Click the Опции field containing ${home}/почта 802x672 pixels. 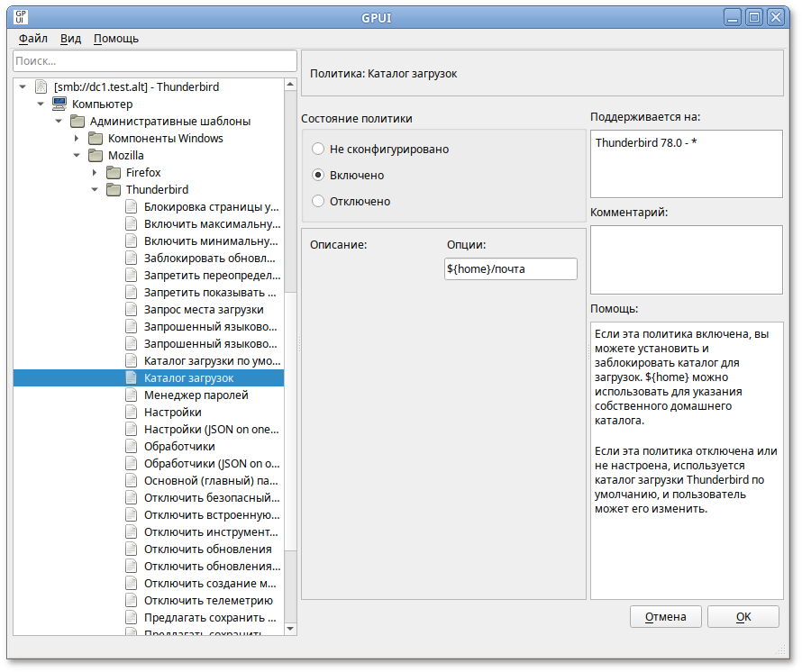coord(510,268)
